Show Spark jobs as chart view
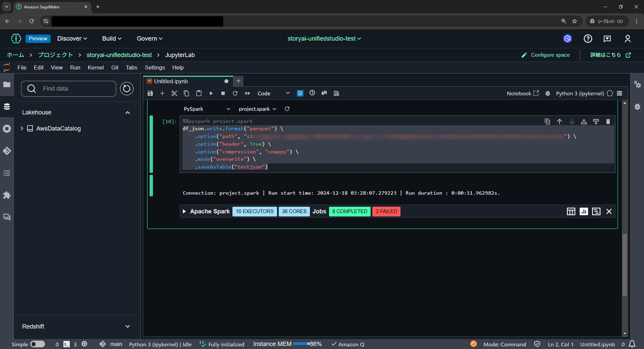Viewport: 644px width, 349px height. [584, 211]
